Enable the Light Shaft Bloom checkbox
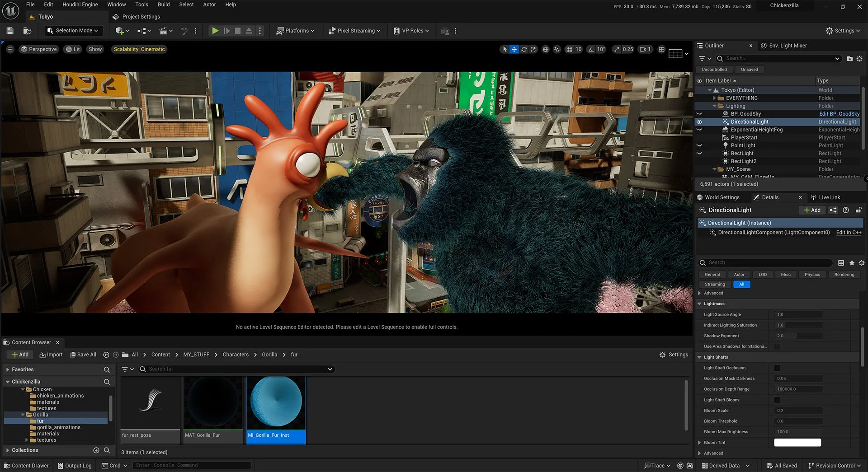This screenshot has height=472, width=868. [777, 400]
